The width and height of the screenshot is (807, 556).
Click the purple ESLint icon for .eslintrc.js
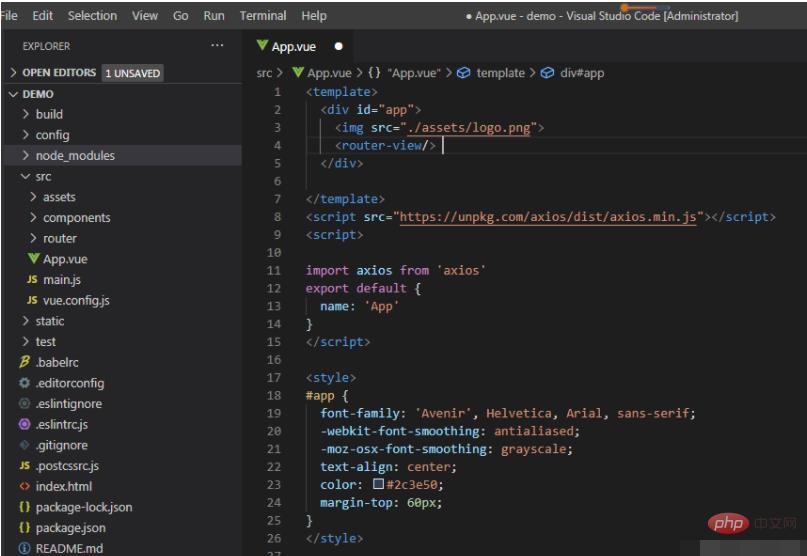coord(24,424)
